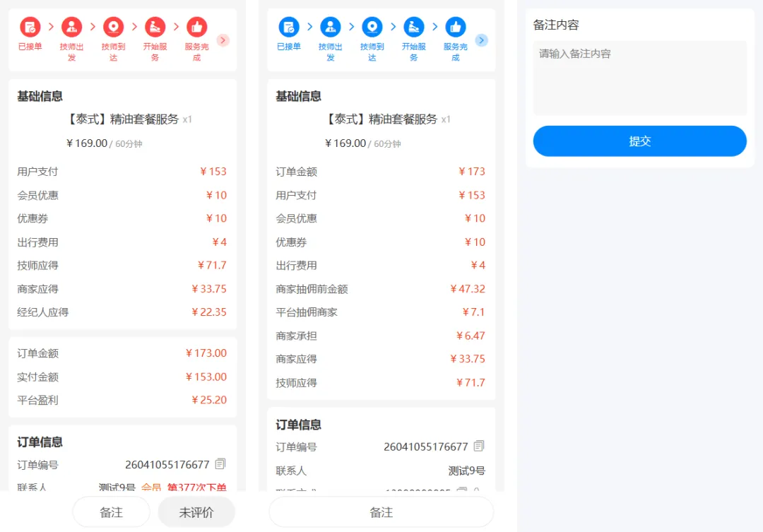Expand red progress steps with right arrow
Image resolution: width=763 pixels, height=532 pixels.
[223, 40]
